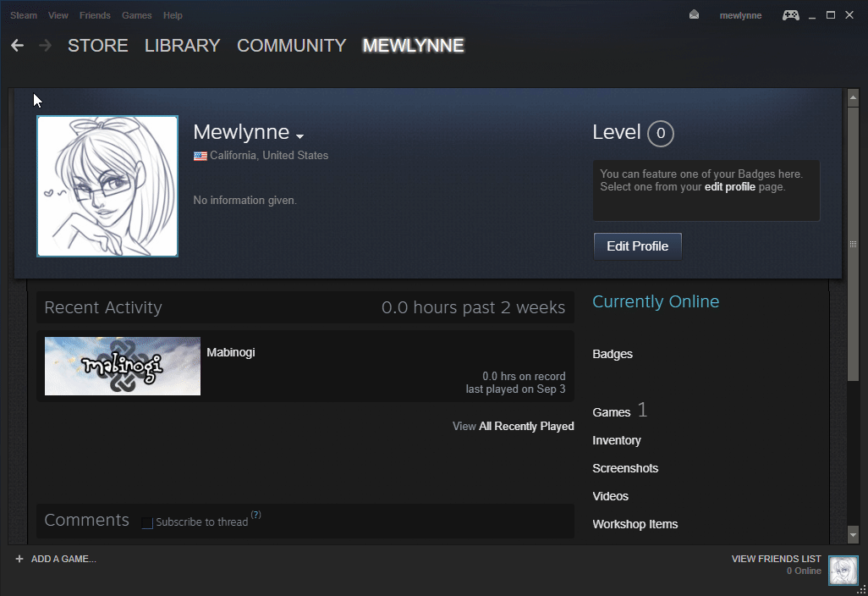Viewport: 868px width, 596px height.
Task: Click the Add a Game plus icon
Action: (19, 559)
